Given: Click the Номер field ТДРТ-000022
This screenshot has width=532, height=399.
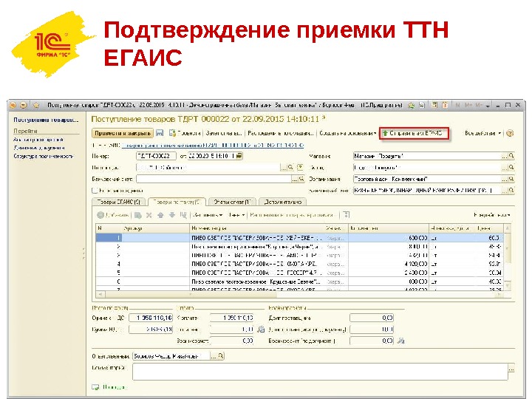Looking at the screenshot, I should (156, 156).
